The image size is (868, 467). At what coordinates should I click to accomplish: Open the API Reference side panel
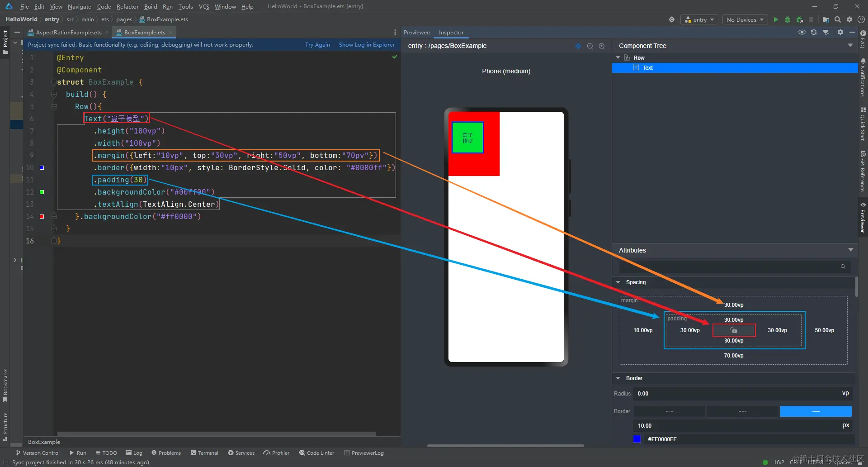point(863,171)
